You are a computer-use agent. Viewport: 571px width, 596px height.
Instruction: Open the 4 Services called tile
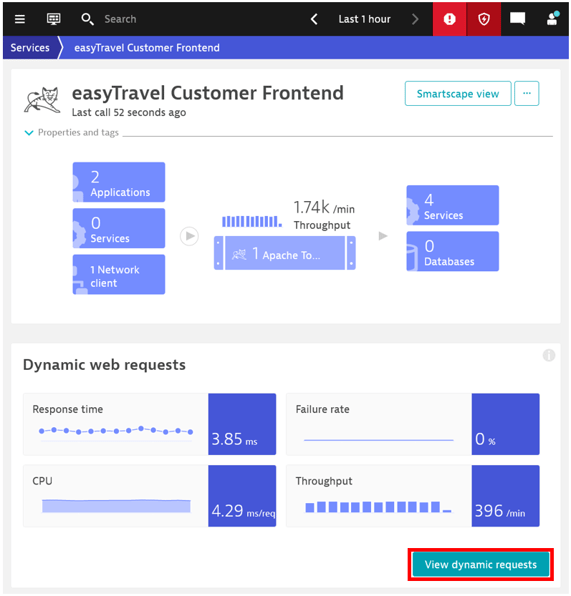tap(452, 205)
